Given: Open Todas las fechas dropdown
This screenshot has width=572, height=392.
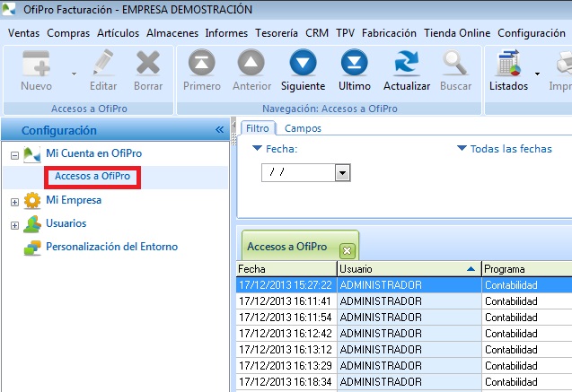Looking at the screenshot, I should (x=505, y=149).
